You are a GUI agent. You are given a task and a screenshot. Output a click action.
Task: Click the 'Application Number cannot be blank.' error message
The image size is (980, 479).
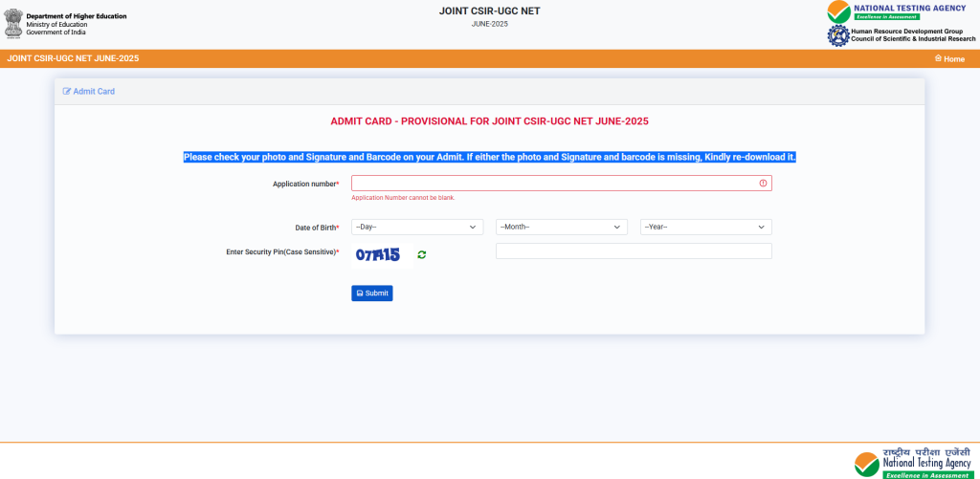pos(403,198)
